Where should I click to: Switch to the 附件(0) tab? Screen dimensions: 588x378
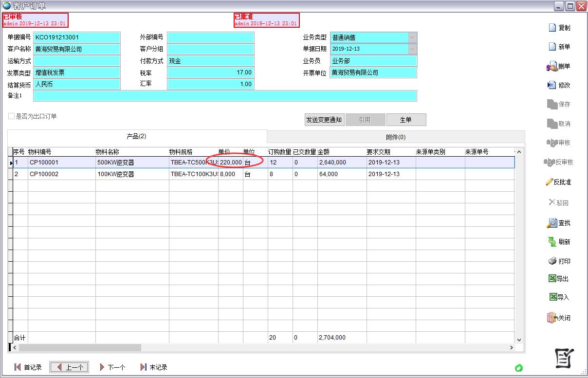(x=395, y=137)
